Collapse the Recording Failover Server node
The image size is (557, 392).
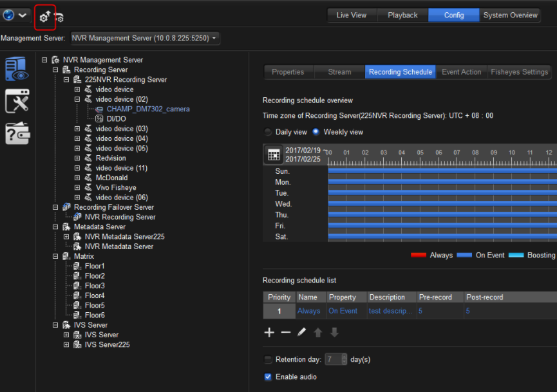[55, 207]
